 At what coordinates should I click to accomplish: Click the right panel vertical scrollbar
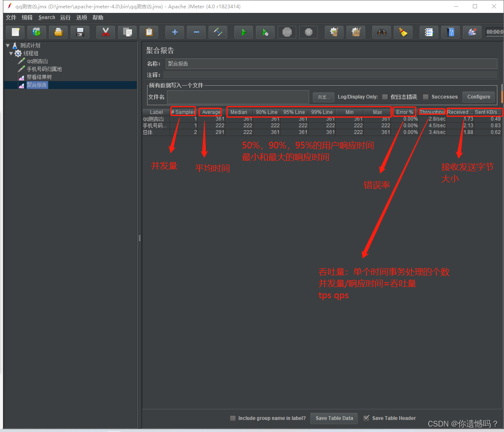502,93
